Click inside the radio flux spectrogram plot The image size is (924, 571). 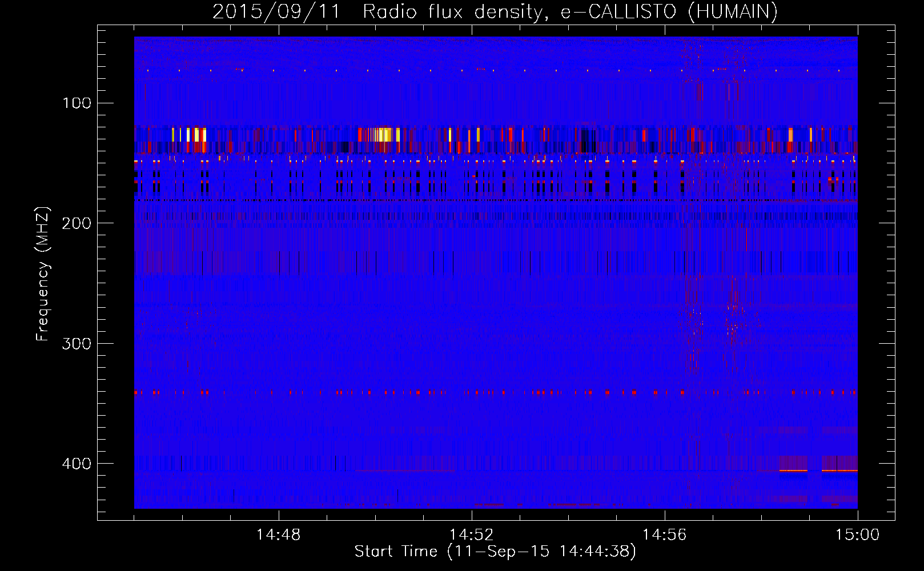[x=496, y=272]
